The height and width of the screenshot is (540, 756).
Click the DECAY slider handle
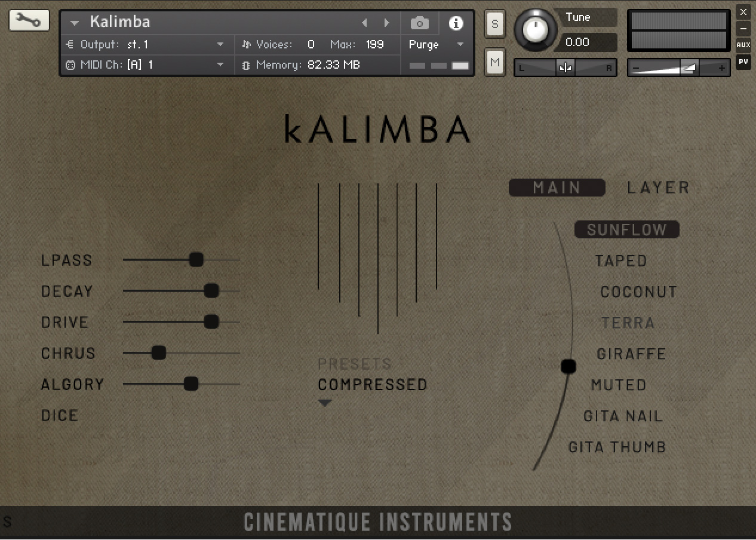coord(211,291)
